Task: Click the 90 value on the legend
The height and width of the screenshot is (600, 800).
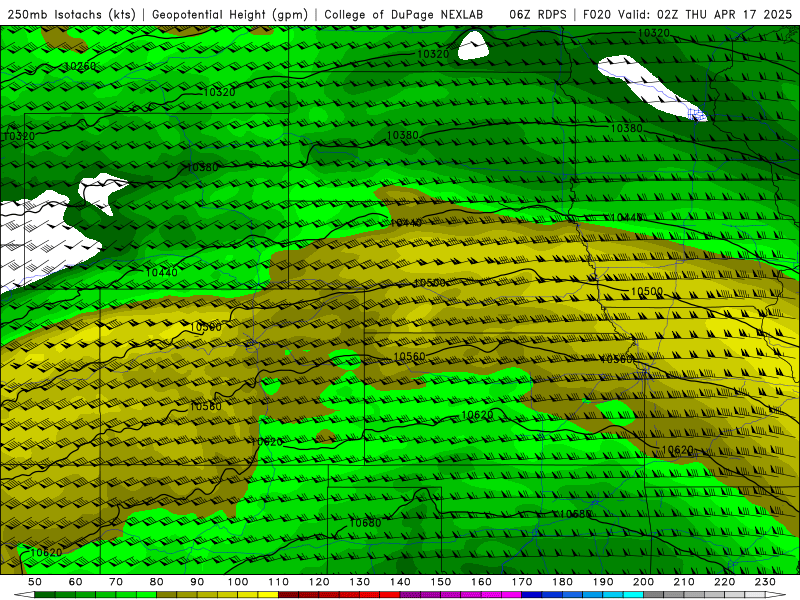Action: coord(197,582)
